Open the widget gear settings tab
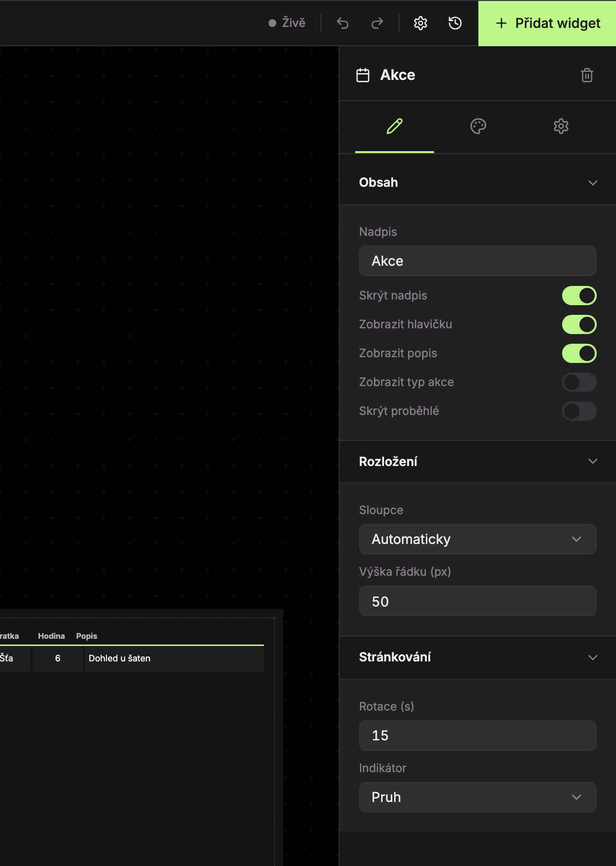Screen dimensions: 616x866 (561, 127)
